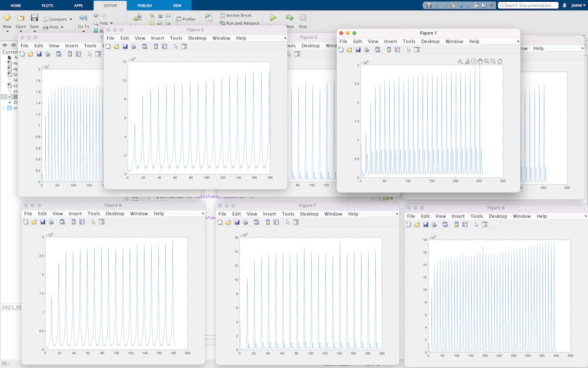This screenshot has height=368, width=588.
Task: Save the figure using Figure 2's floppy disk icon
Action: coord(125,46)
